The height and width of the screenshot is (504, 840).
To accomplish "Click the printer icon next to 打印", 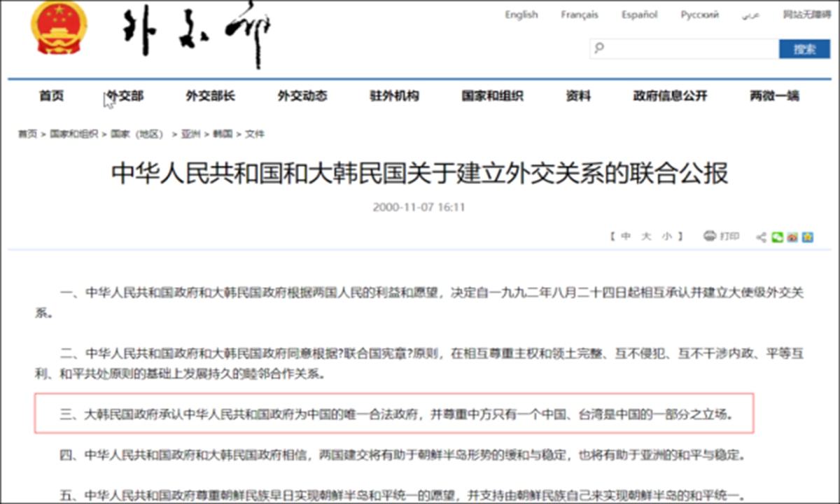I will tap(710, 237).
